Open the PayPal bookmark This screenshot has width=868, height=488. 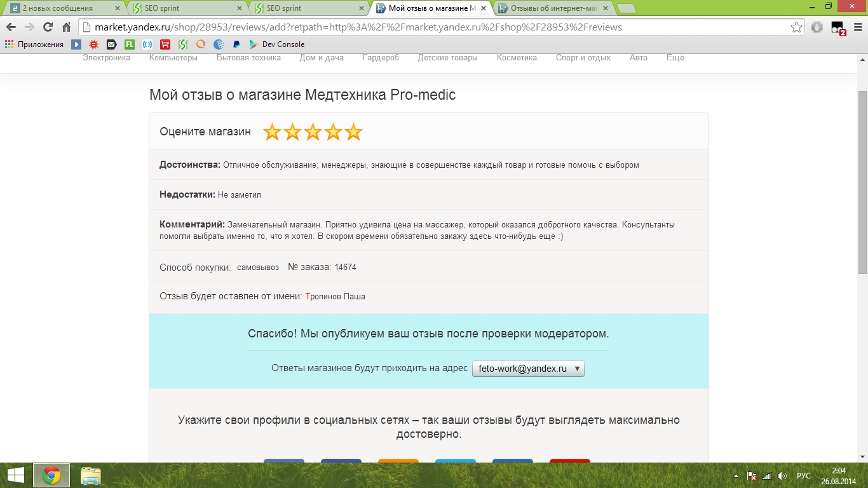click(x=236, y=44)
